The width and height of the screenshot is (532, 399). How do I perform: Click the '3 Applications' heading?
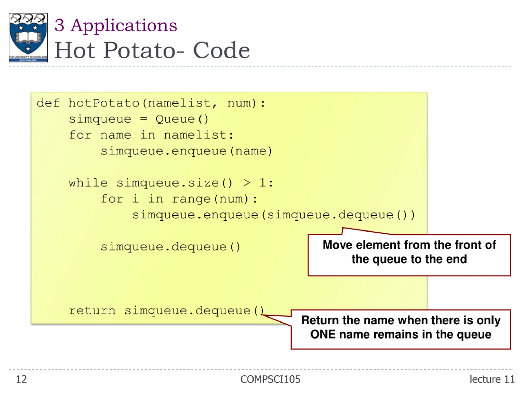click(116, 25)
